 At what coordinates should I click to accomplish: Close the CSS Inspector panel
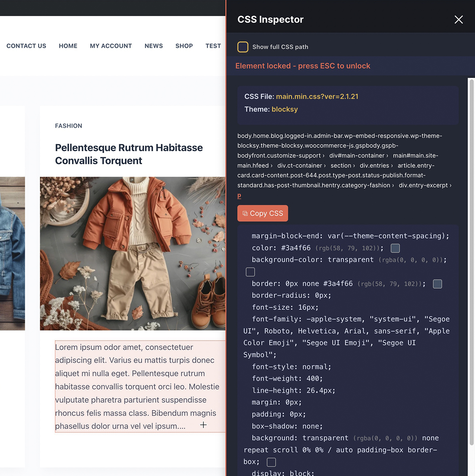point(458,20)
